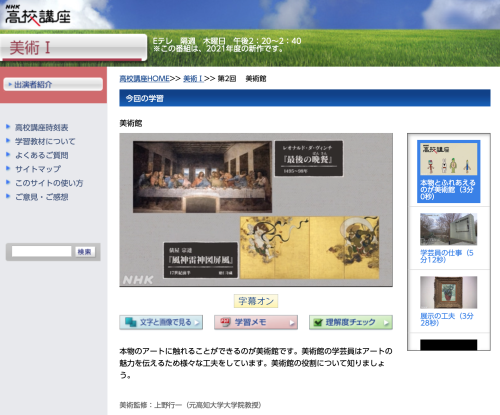Open サイトマップ link

[38, 169]
